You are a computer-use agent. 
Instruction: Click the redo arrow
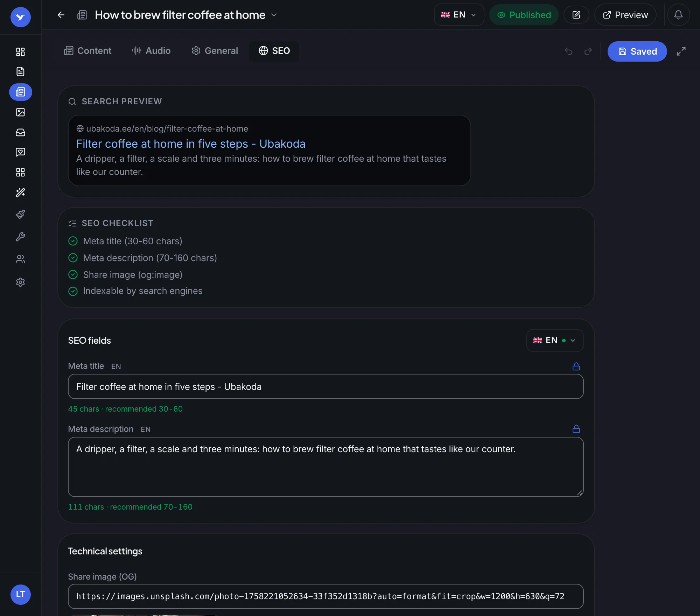(588, 51)
